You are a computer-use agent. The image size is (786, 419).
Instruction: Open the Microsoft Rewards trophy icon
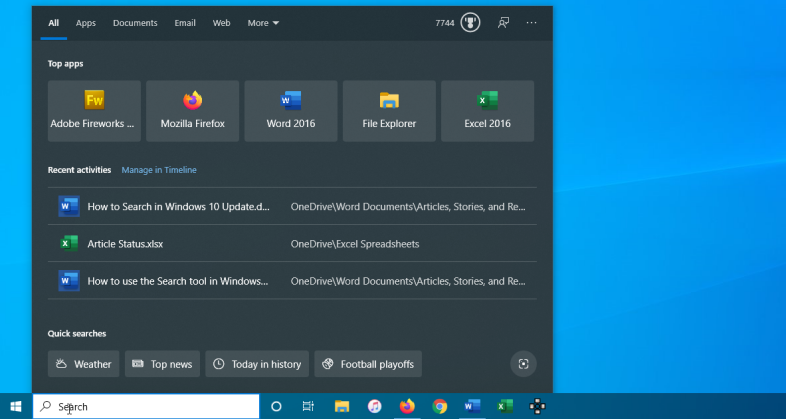point(470,23)
